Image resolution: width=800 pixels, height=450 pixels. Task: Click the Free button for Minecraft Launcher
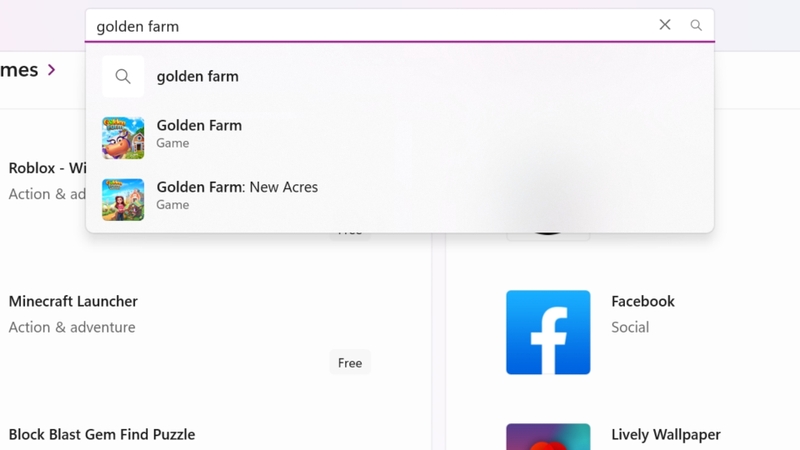[350, 363]
